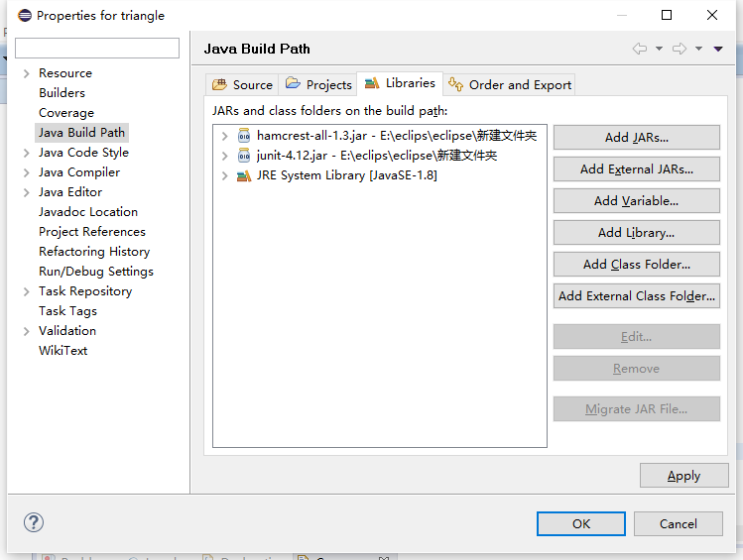Maximize the Properties for triangle dialog
This screenshot has width=743, height=560.
pos(667,15)
